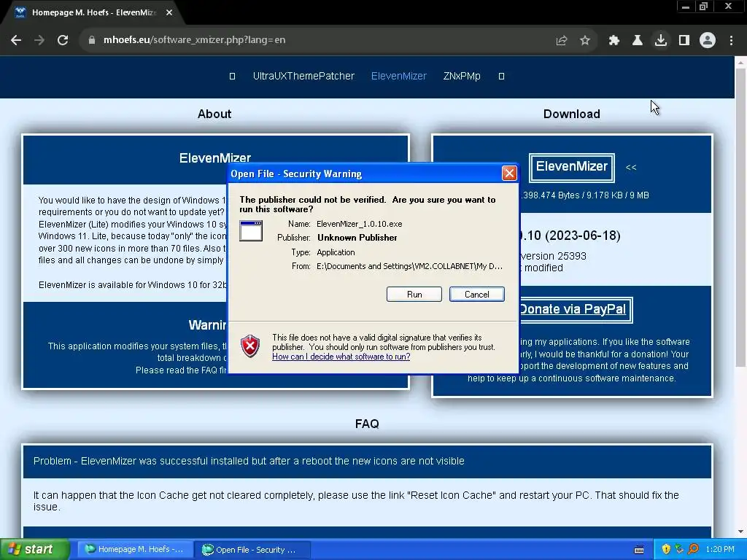The height and width of the screenshot is (560, 747).
Task: Click Run in the Security Warning dialog
Action: click(x=414, y=295)
